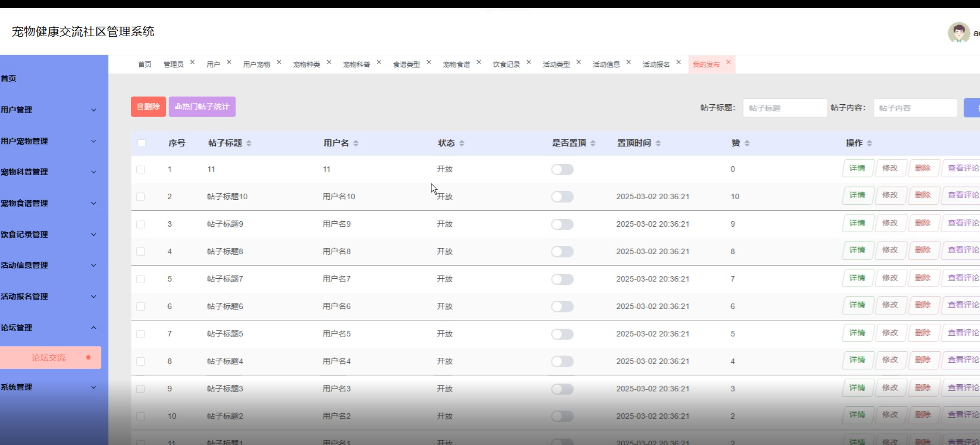The width and height of the screenshot is (980, 445).
Task: Click 详情 button for first row
Action: pyautogui.click(x=857, y=168)
